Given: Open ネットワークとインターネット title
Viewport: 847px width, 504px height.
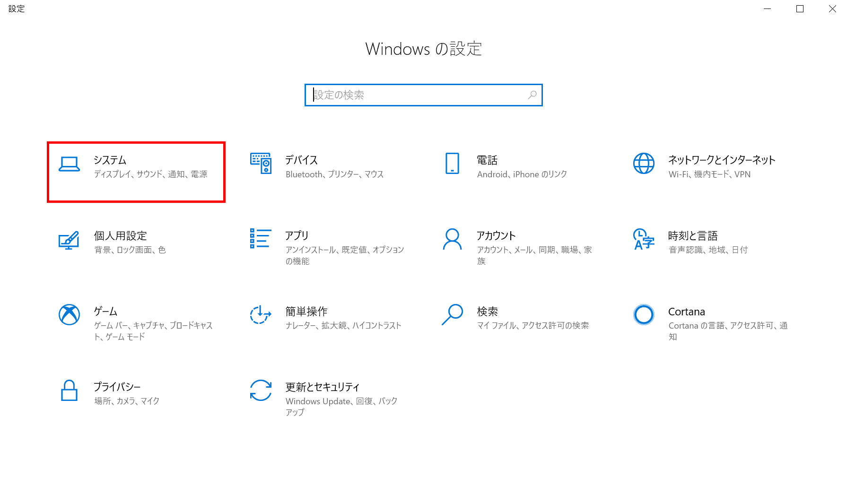Looking at the screenshot, I should point(722,160).
